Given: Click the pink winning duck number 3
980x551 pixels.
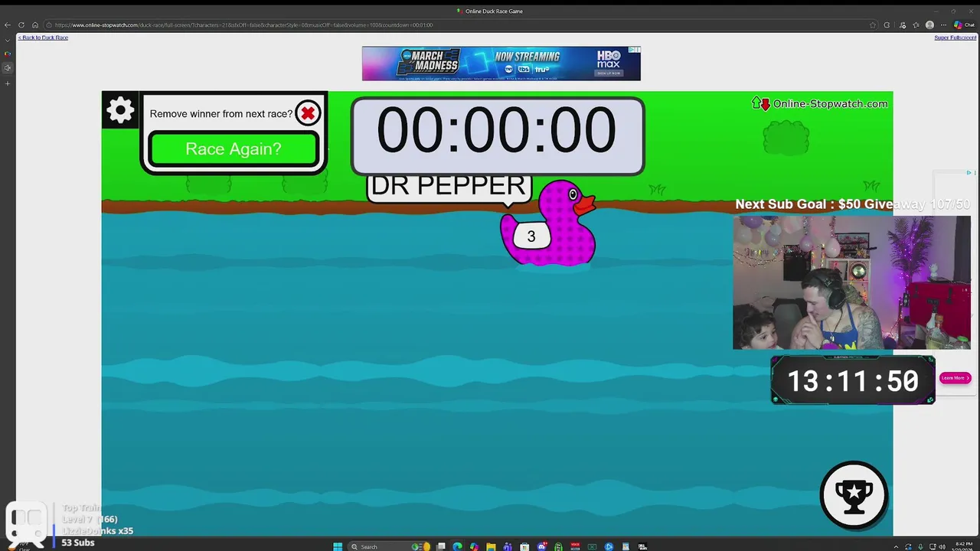Looking at the screenshot, I should point(548,223).
